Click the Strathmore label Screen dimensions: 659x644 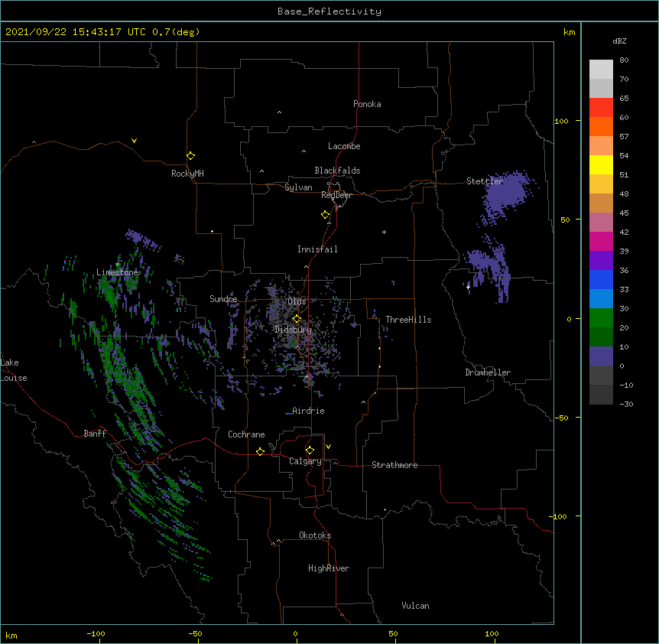(x=394, y=465)
